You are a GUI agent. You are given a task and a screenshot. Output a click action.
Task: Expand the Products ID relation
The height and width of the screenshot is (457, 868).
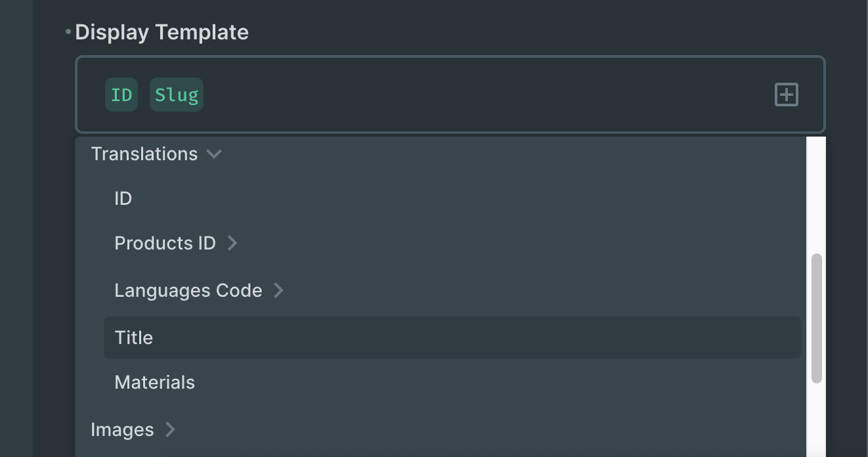click(x=232, y=243)
